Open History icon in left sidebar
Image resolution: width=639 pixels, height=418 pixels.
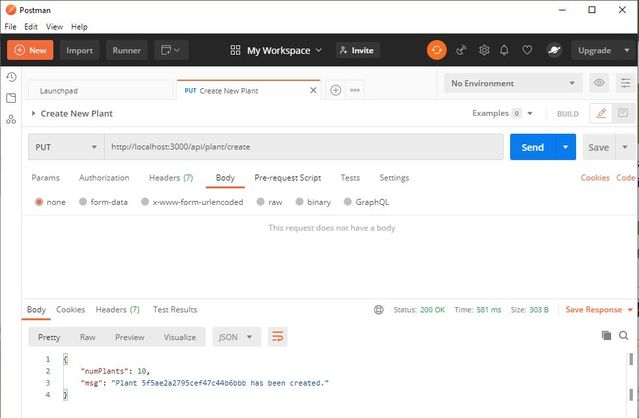point(11,77)
